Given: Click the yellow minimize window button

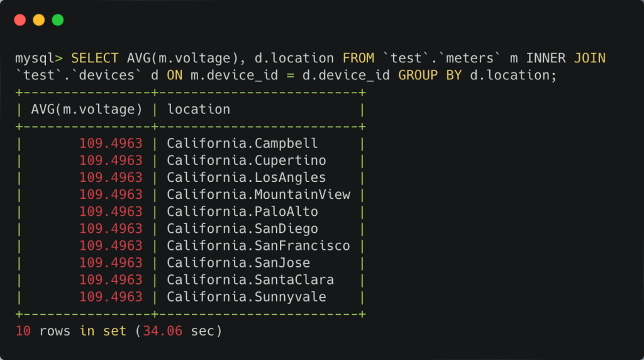Looking at the screenshot, I should (38, 20).
